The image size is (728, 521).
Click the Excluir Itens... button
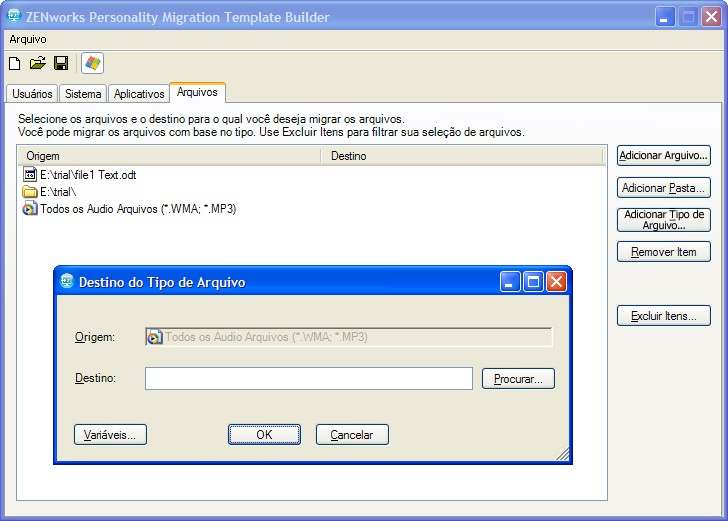[663, 316]
